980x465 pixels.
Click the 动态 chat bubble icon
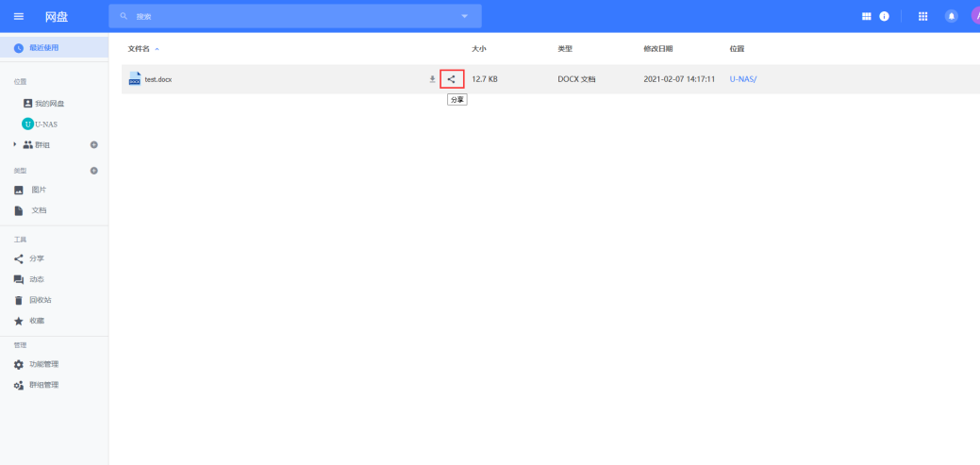click(x=19, y=279)
